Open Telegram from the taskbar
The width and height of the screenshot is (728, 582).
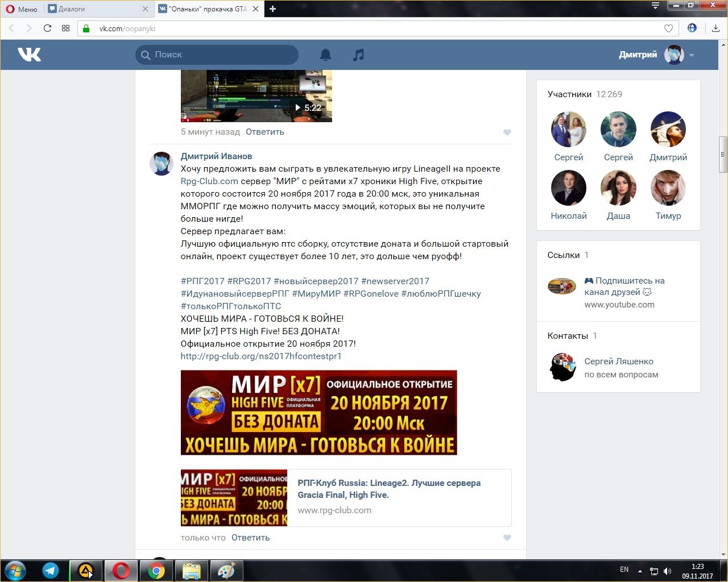(51, 570)
